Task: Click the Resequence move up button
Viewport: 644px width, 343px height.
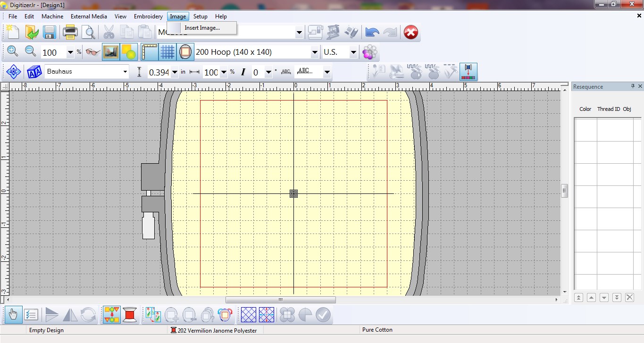Action: tap(591, 297)
